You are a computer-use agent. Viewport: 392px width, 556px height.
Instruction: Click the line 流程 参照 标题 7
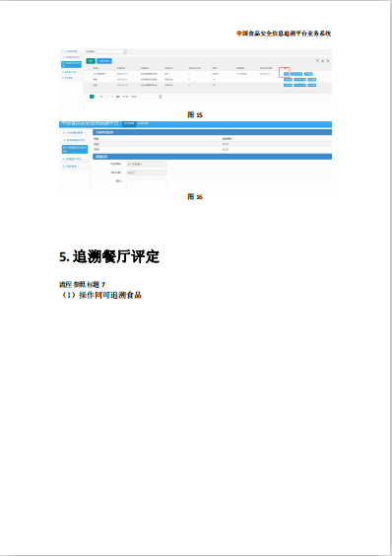[82, 284]
